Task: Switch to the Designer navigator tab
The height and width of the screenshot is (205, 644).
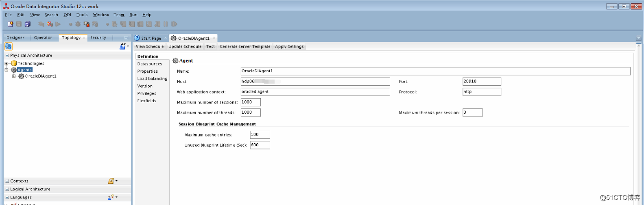Action: click(15, 38)
